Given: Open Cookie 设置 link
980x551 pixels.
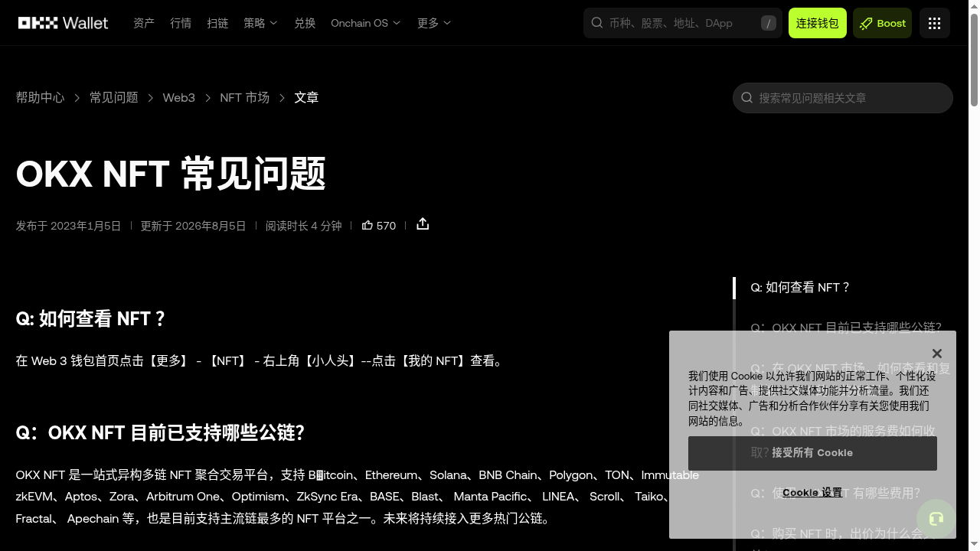Looking at the screenshot, I should pos(812,493).
